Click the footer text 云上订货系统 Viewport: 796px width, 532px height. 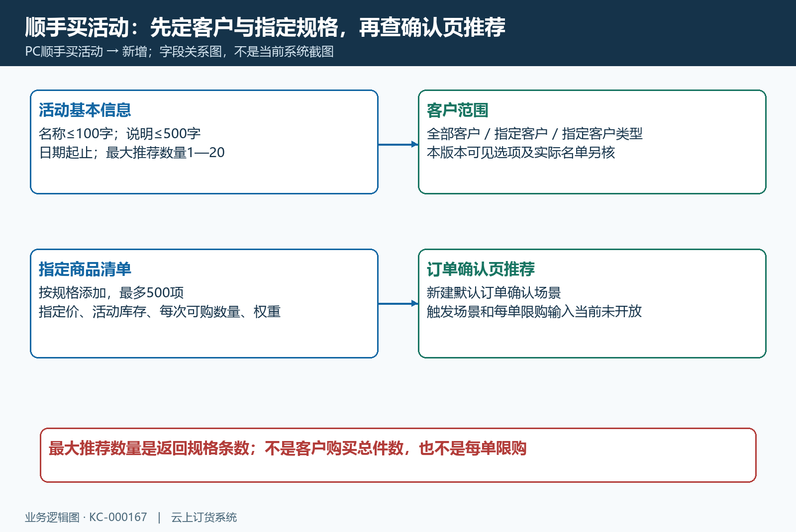tap(204, 517)
